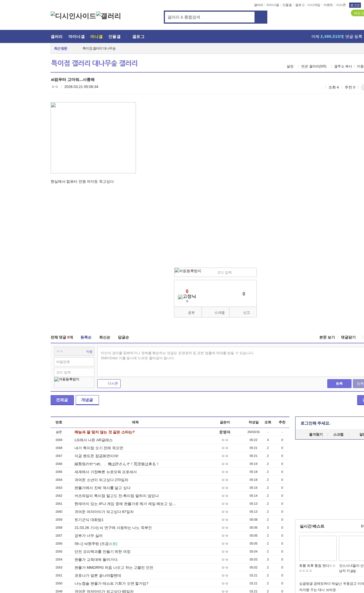Viewport: 364px width, 593px height.
Task: Click 스크랩 button between 공유 and 신고
Action: pyautogui.click(x=216, y=312)
